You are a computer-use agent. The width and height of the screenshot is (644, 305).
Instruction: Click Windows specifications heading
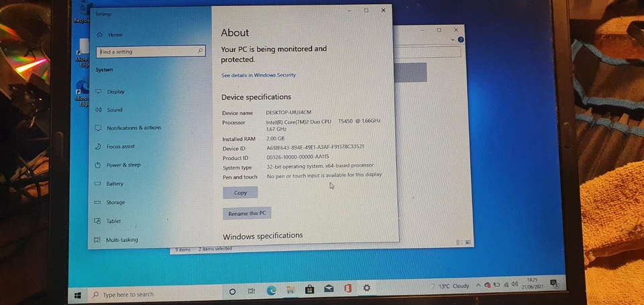[x=263, y=236]
